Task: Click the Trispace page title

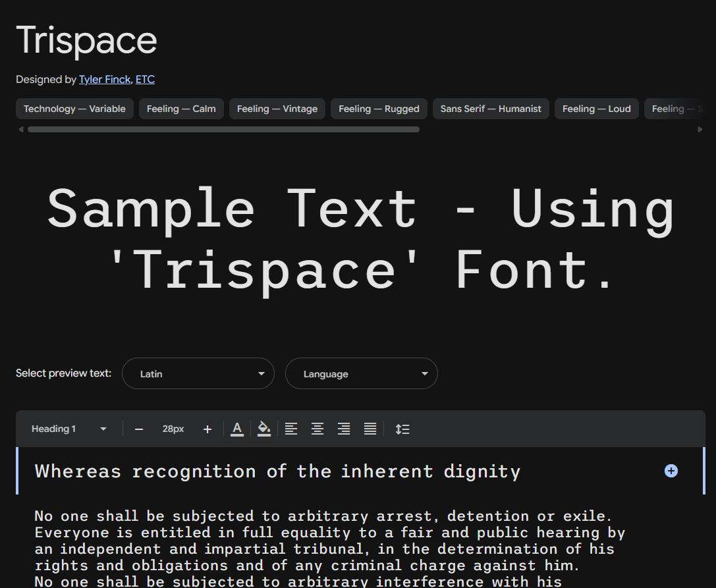Action: click(x=86, y=41)
